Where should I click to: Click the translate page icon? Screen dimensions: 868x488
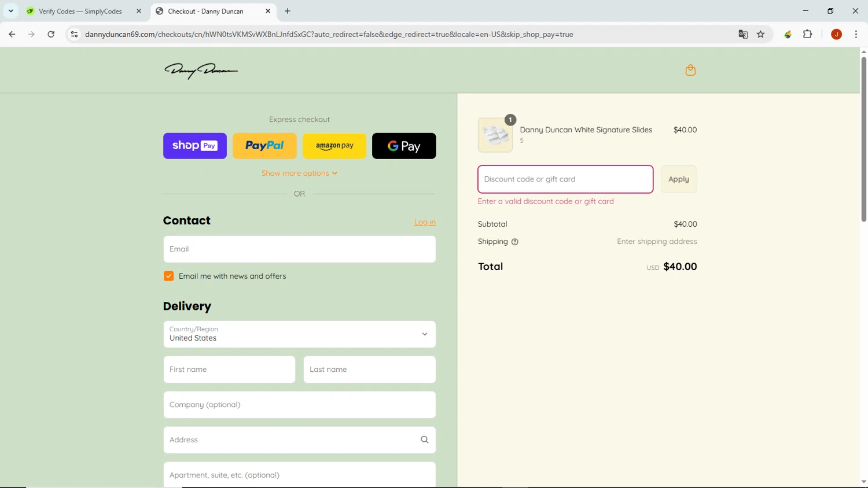743,34
